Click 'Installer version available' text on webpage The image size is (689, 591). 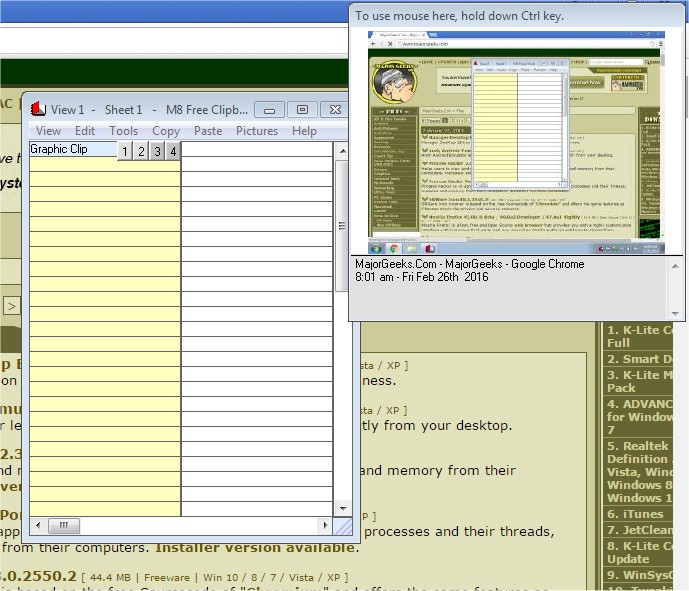coord(257,547)
